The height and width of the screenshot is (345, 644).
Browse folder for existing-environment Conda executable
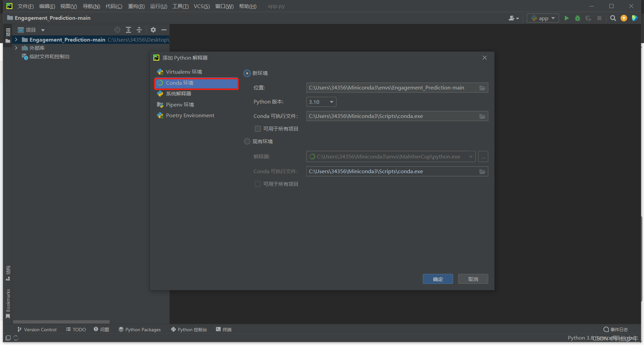(482, 171)
